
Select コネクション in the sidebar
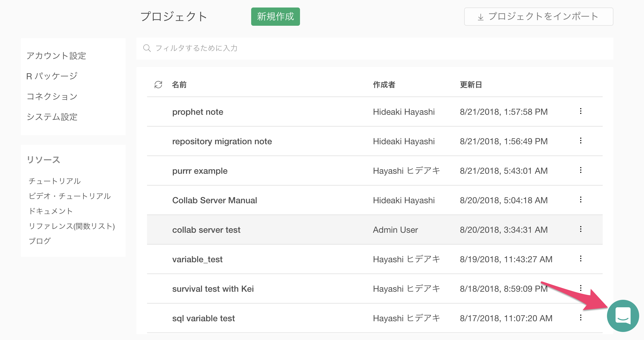[52, 97]
